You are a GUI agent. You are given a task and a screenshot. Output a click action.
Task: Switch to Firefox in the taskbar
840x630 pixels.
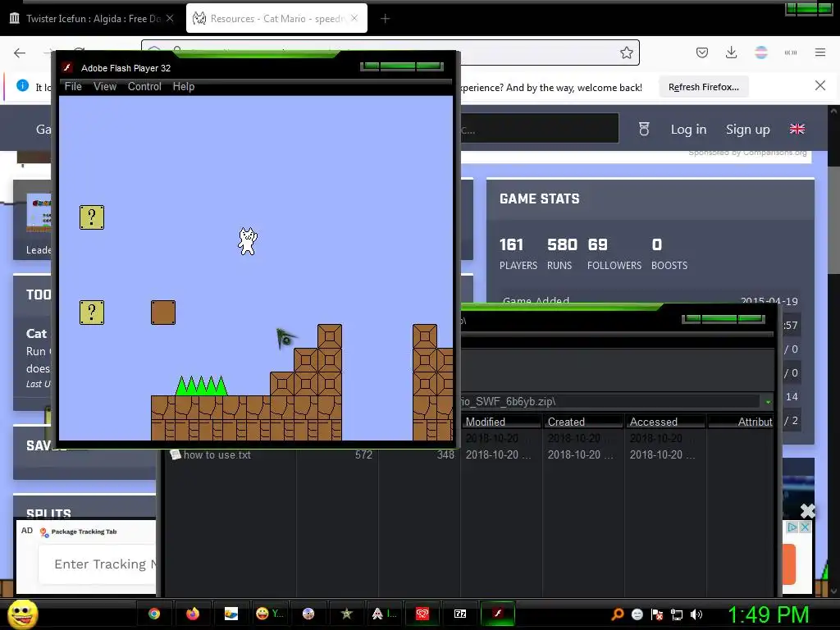(x=192, y=614)
